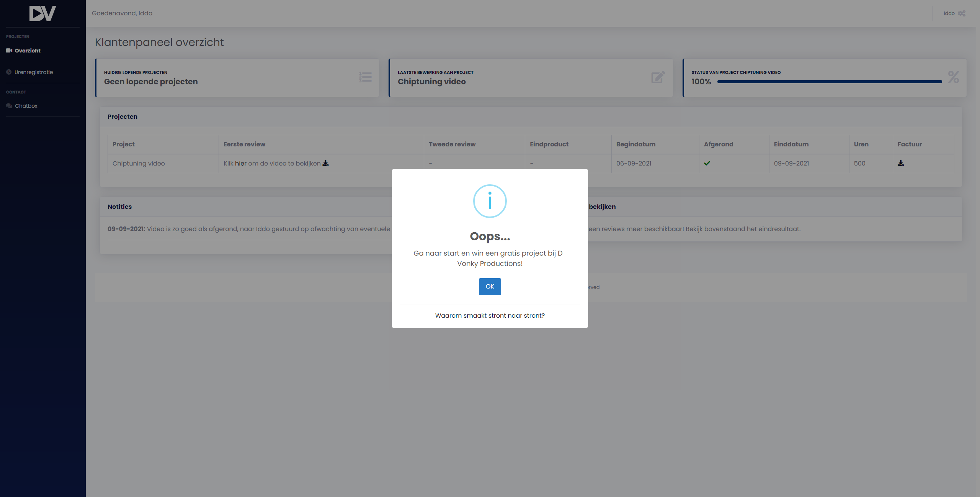Click the 'hier' video link
980x497 pixels.
coord(240,163)
